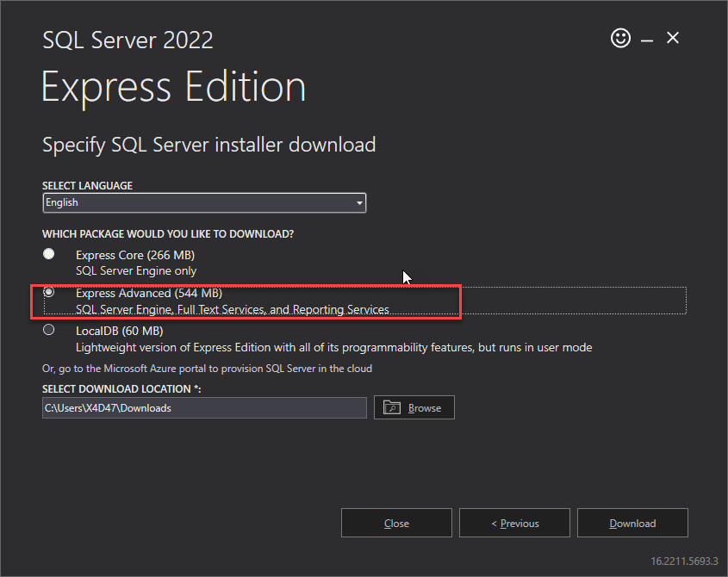The image size is (728, 577).
Task: Click the LocalDB lightweight version description
Action: coord(333,348)
